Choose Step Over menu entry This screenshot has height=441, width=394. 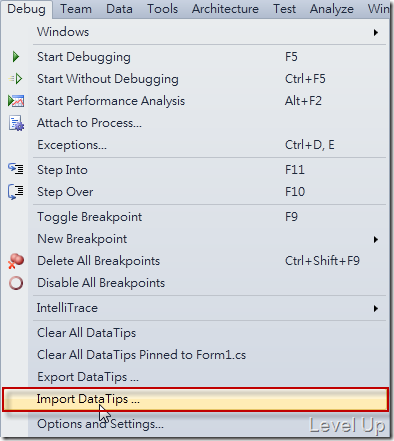209,192
